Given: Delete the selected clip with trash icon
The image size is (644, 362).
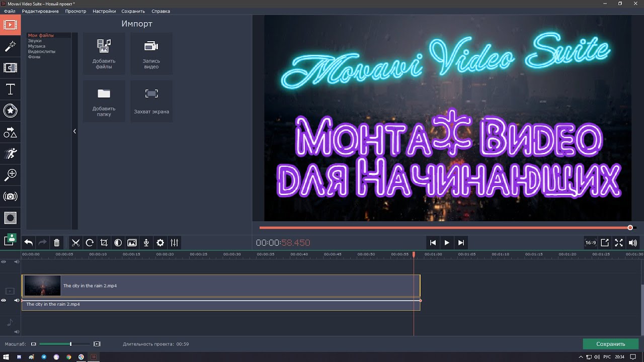Looking at the screenshot, I should tap(57, 243).
